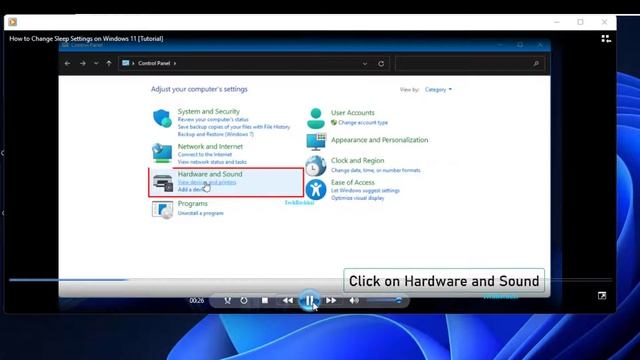View the video full screen

602,296
